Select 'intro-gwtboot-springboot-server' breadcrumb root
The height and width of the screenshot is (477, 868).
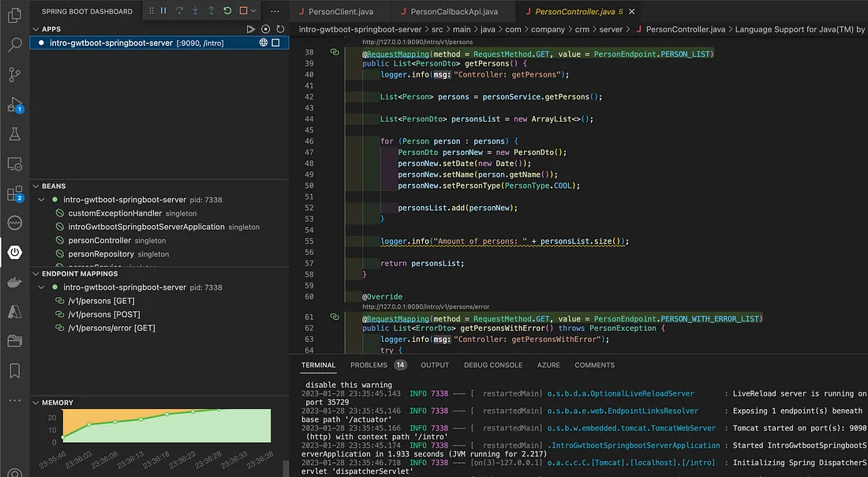pyautogui.click(x=361, y=28)
